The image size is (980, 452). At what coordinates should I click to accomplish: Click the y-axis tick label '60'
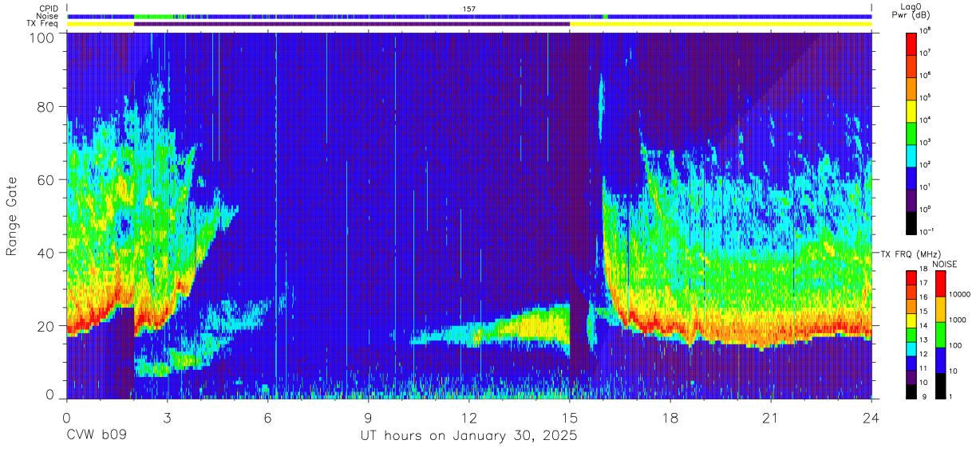click(45, 180)
